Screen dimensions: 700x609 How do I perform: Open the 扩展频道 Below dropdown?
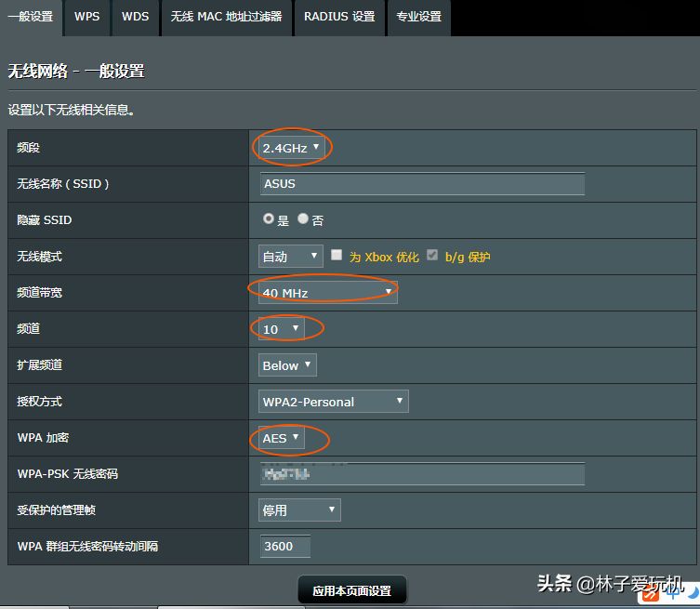(x=287, y=365)
